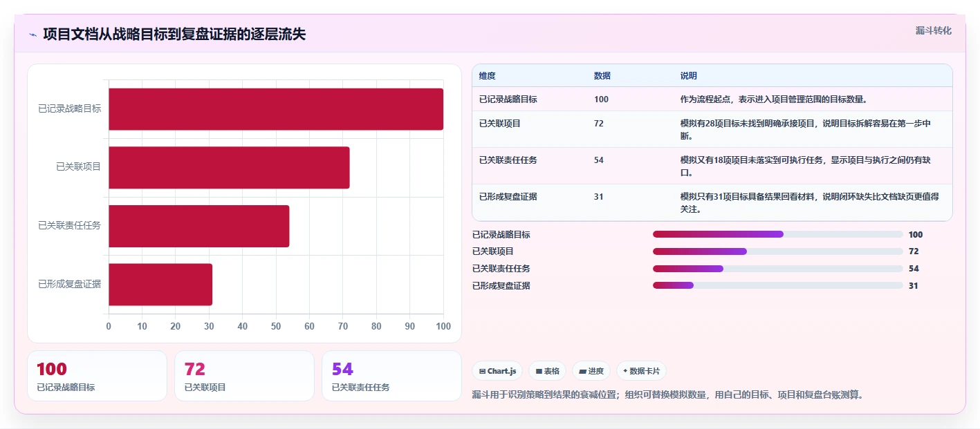
Task: Click the 已关联项目 bar in the chart
Action: pos(229,167)
